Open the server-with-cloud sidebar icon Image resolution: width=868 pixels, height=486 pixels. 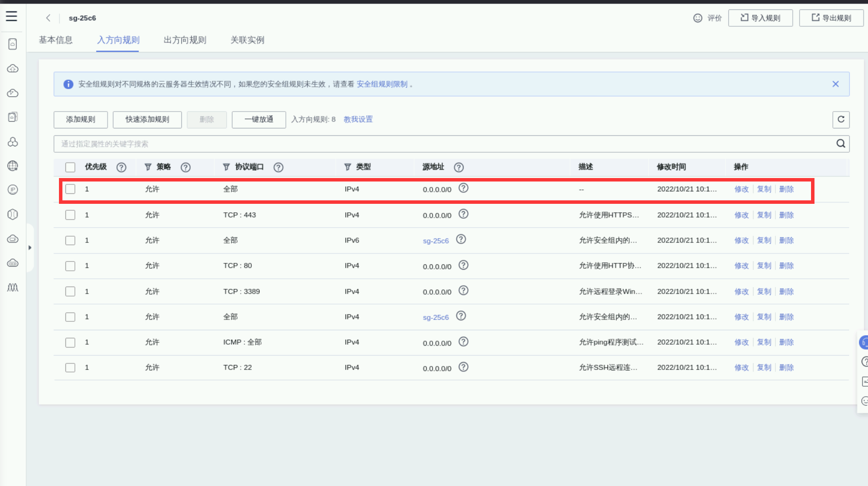point(13,44)
